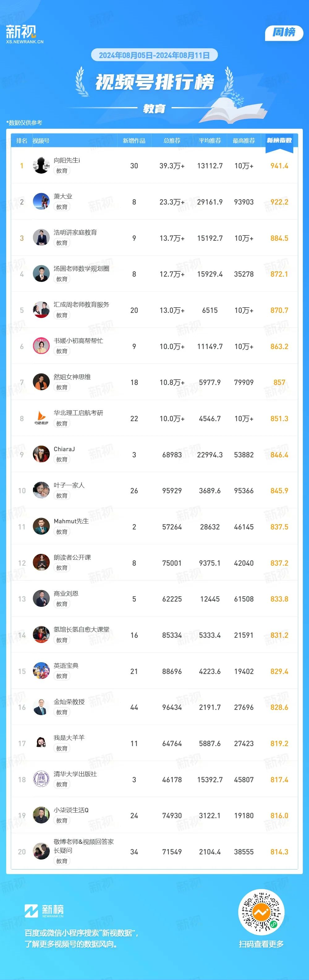Click the QR code at the bottom
The width and height of the screenshot is (309, 980).
pos(261,912)
